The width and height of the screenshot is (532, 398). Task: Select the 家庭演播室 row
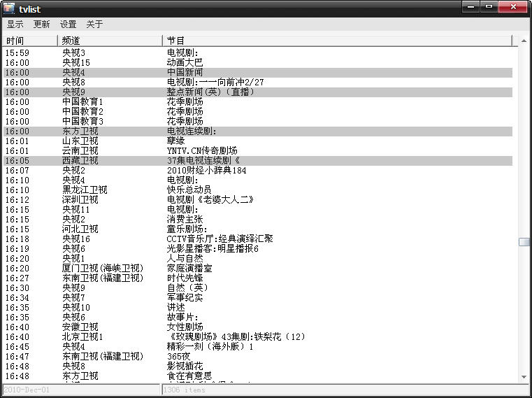pos(258,269)
